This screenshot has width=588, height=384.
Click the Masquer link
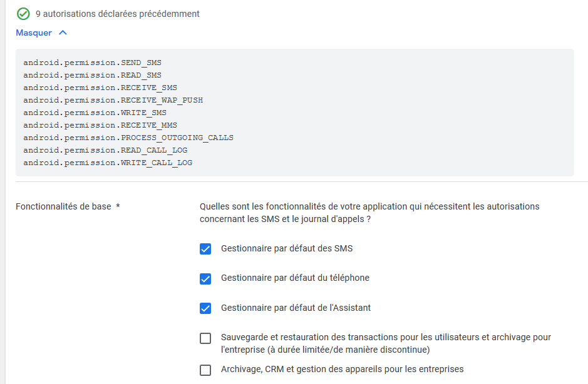click(x=34, y=33)
